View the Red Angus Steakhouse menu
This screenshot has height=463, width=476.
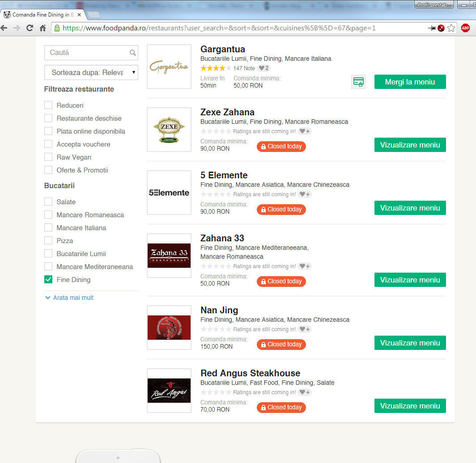pyautogui.click(x=410, y=406)
